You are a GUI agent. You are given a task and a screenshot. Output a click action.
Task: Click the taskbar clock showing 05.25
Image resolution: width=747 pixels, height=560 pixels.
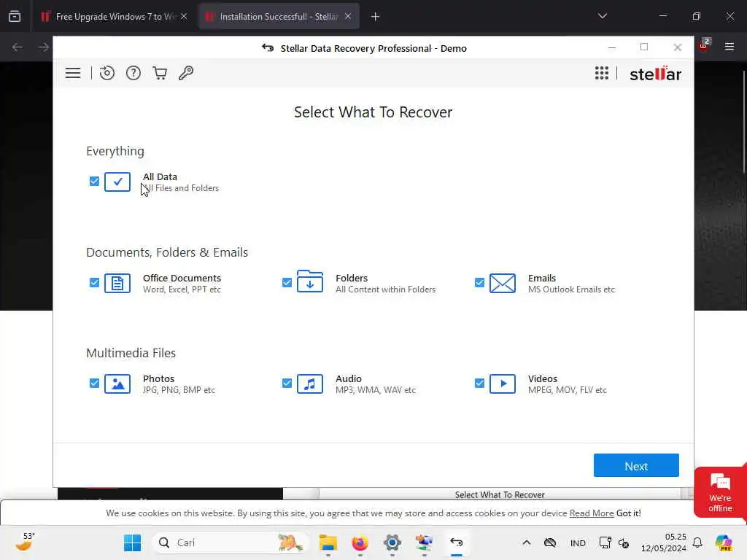pyautogui.click(x=664, y=542)
